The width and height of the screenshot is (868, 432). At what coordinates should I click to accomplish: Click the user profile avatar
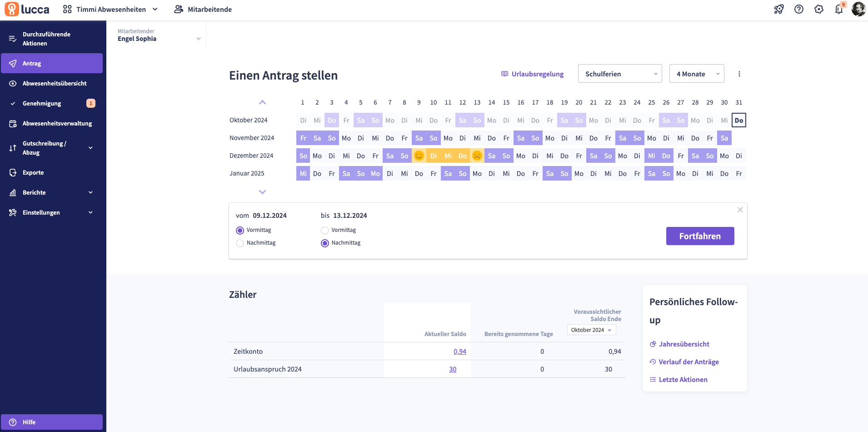coord(858,9)
